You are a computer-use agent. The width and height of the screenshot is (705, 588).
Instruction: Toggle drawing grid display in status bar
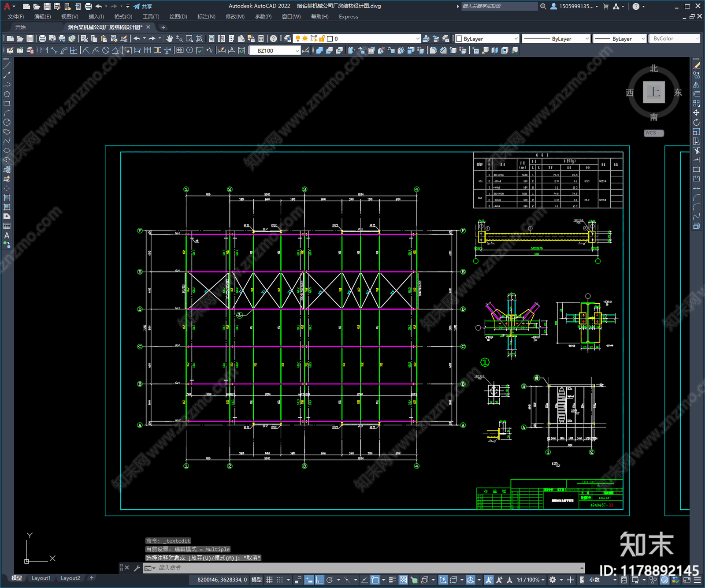[x=269, y=580]
